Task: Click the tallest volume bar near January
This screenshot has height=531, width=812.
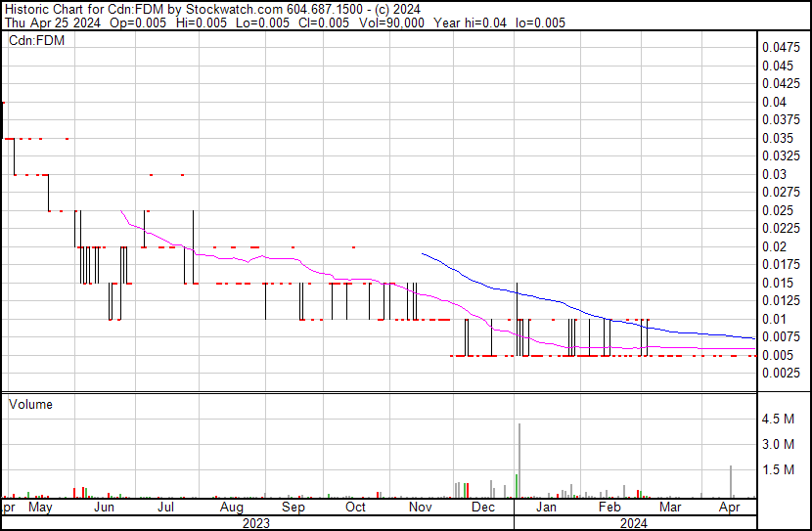Action: click(519, 460)
